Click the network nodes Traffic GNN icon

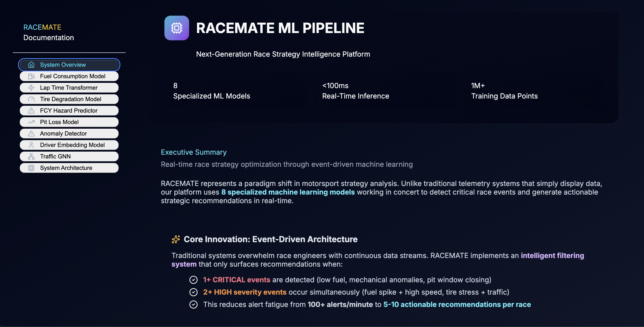31,156
